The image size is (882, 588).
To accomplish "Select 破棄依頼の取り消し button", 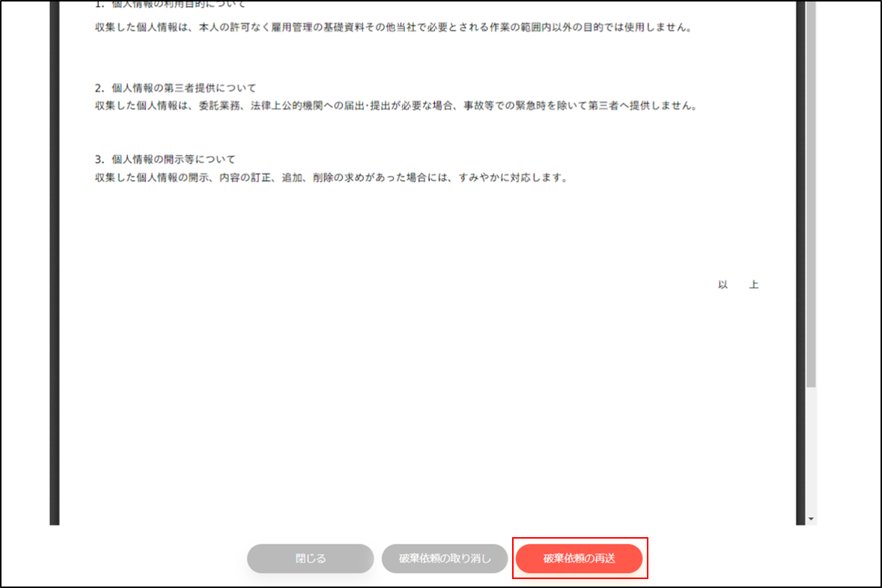I will coord(445,558).
